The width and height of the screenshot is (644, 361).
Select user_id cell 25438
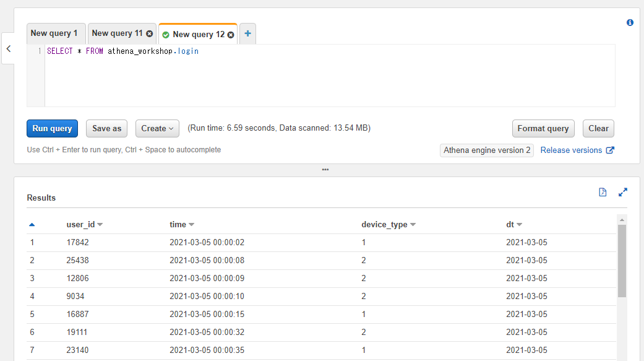(x=77, y=260)
